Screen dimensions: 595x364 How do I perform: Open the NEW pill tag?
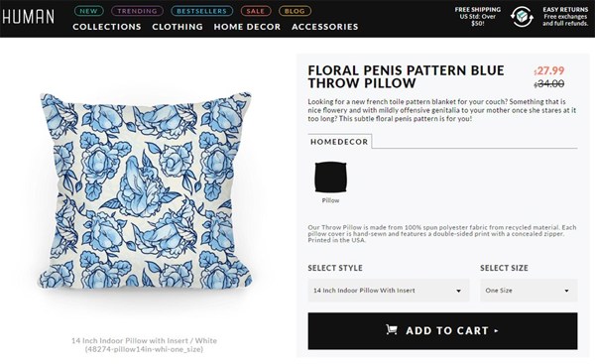[89, 11]
